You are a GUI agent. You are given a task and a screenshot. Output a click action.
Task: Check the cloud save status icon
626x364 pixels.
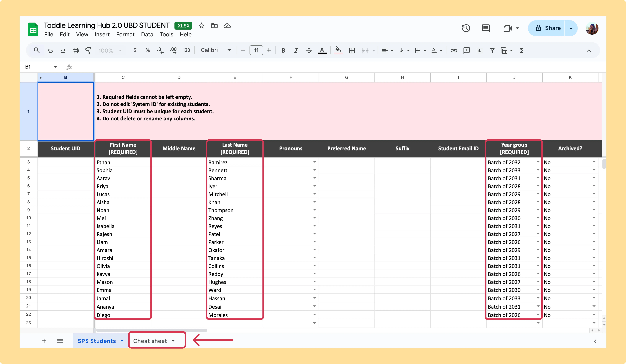click(227, 26)
